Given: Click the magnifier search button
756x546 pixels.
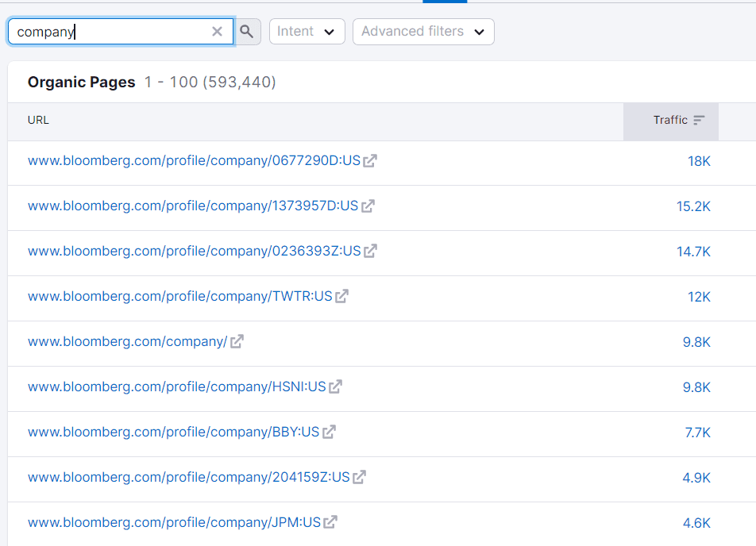Looking at the screenshot, I should (x=247, y=32).
